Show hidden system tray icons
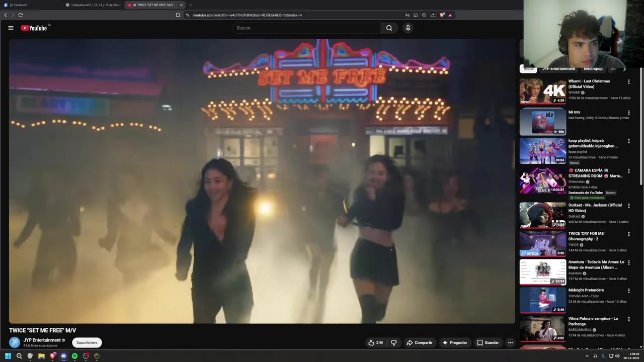Viewport: 644px width, 362px height. (587, 356)
